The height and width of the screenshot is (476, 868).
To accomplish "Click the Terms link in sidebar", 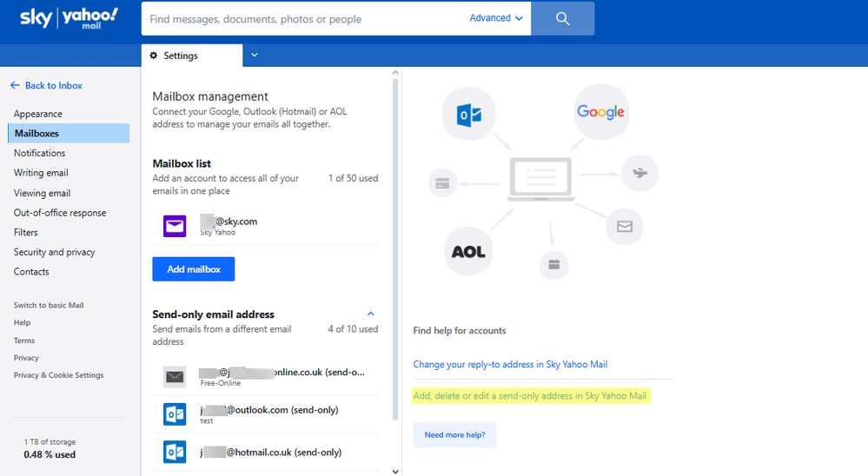I will pos(24,340).
